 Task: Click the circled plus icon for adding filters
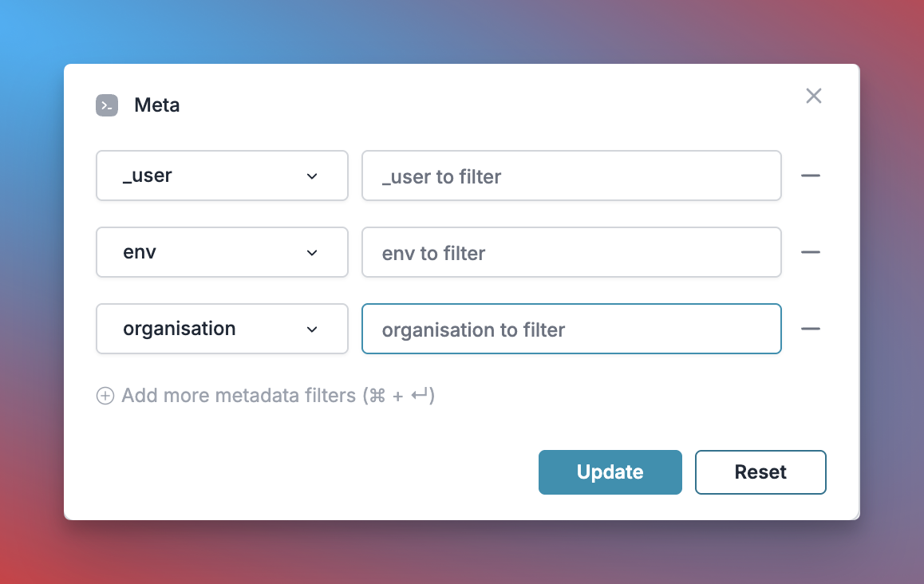pyautogui.click(x=105, y=396)
